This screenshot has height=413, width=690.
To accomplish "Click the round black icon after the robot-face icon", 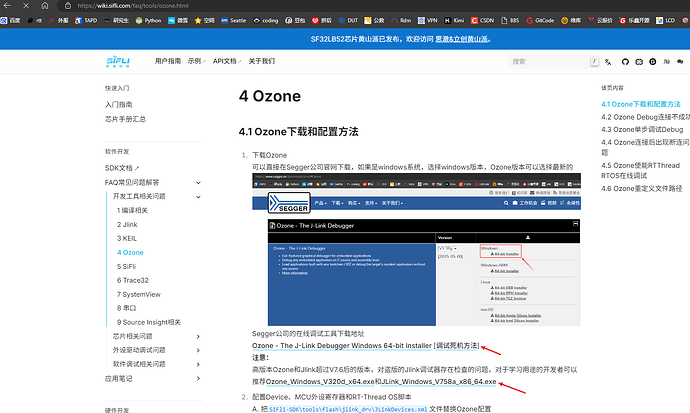I will (653, 62).
